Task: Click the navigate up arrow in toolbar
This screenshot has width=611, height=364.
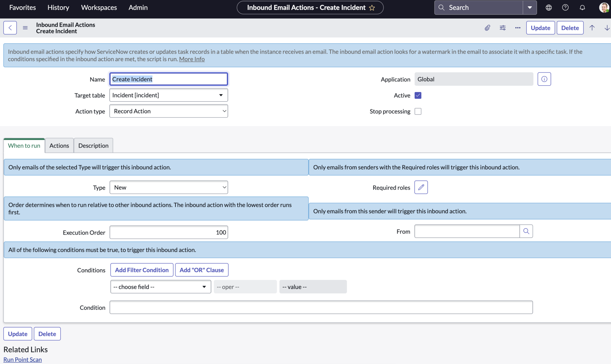Action: [592, 27]
